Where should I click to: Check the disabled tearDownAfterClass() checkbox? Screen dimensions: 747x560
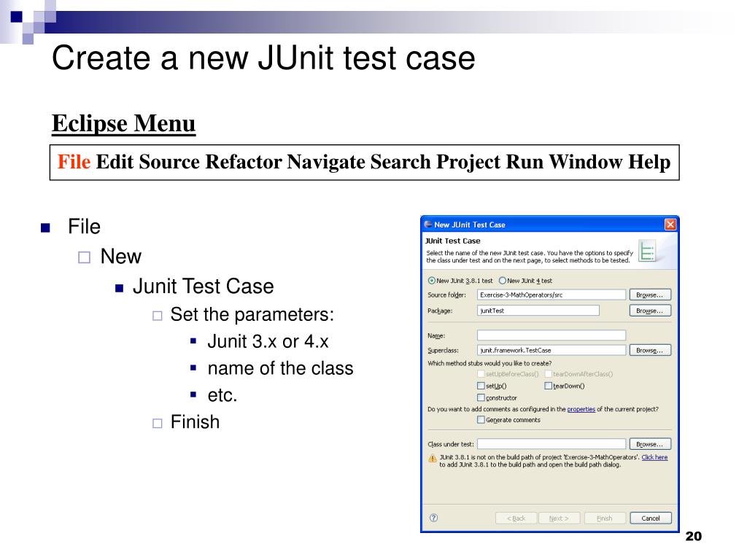click(x=548, y=374)
